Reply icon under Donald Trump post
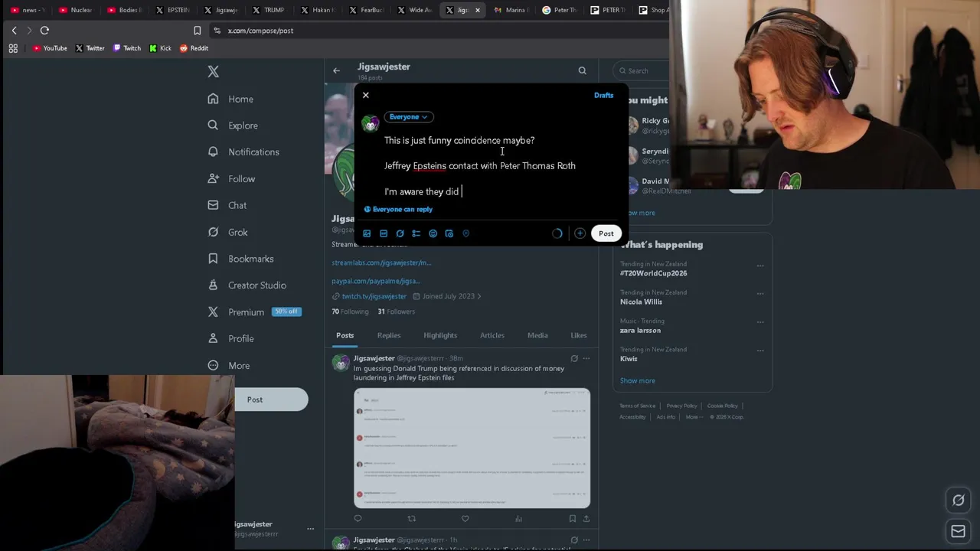The image size is (980, 551). pos(358,519)
